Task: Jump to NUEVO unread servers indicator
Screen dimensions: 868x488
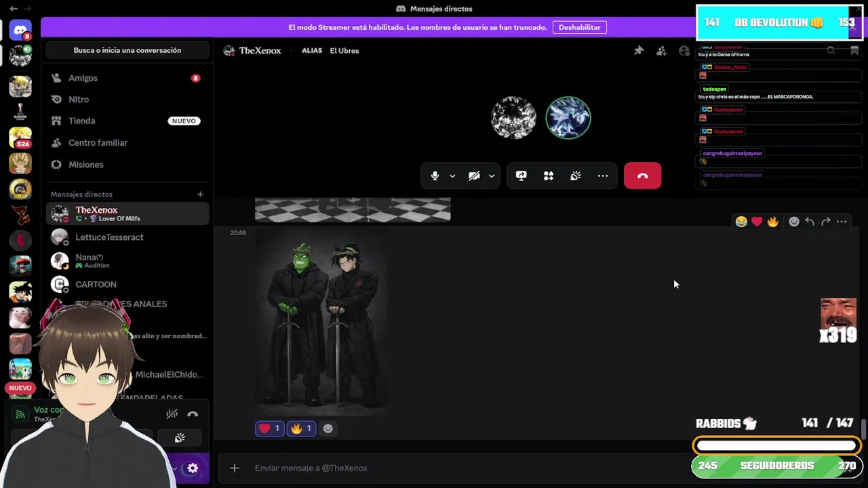Action: click(20, 388)
